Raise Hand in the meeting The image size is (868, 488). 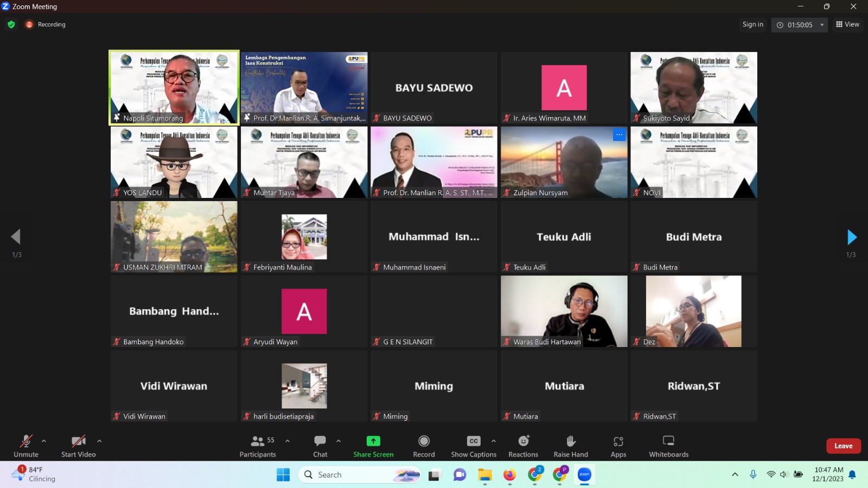571,441
